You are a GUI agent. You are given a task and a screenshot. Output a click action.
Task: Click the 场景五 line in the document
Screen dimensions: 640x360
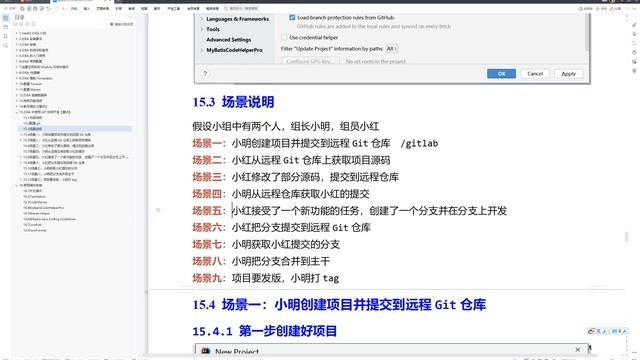349,211
